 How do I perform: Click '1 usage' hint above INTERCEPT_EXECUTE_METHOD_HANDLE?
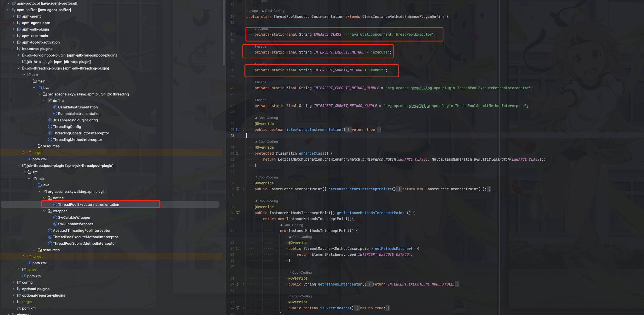coord(260,82)
